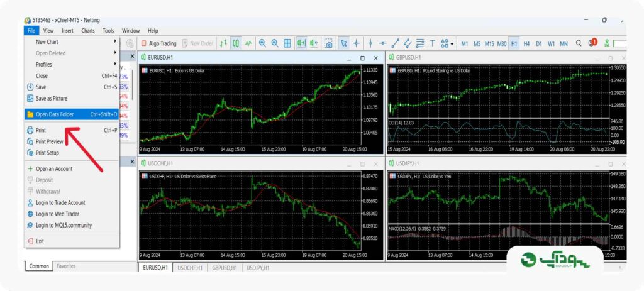Viewport: 644px width, 291px height.
Task: Open the shapes objects dropdown arrow
Action: click(x=452, y=43)
